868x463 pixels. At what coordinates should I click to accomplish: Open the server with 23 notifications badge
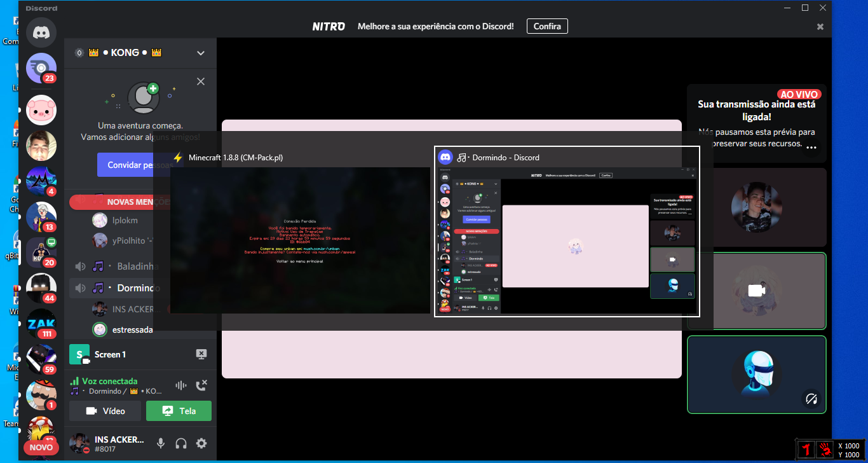click(41, 69)
